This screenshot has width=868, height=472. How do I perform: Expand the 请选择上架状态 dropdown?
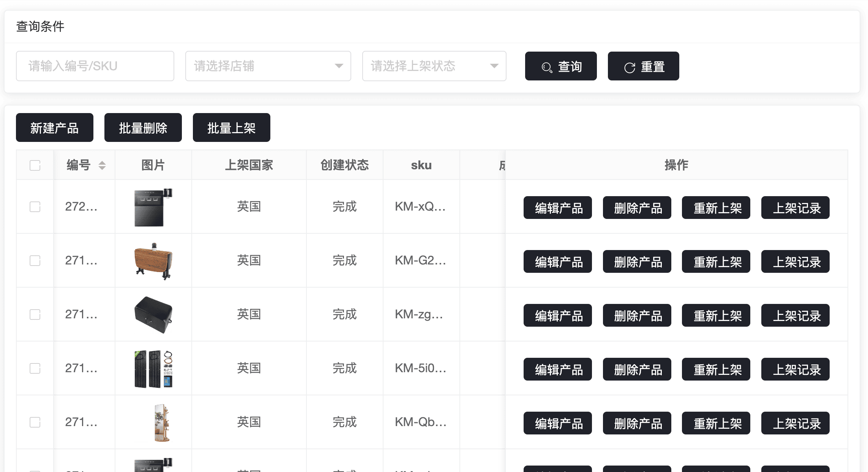pyautogui.click(x=434, y=66)
